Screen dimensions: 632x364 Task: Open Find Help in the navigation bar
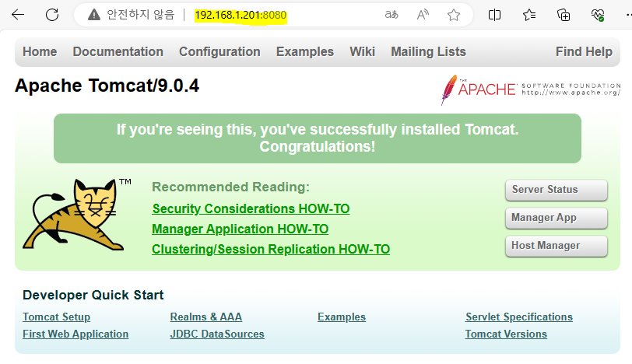(584, 51)
